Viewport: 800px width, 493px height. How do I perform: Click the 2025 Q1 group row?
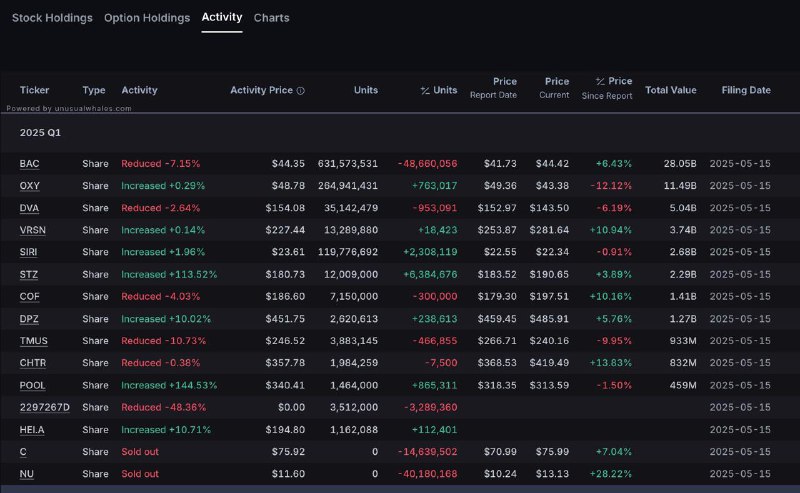pos(400,133)
